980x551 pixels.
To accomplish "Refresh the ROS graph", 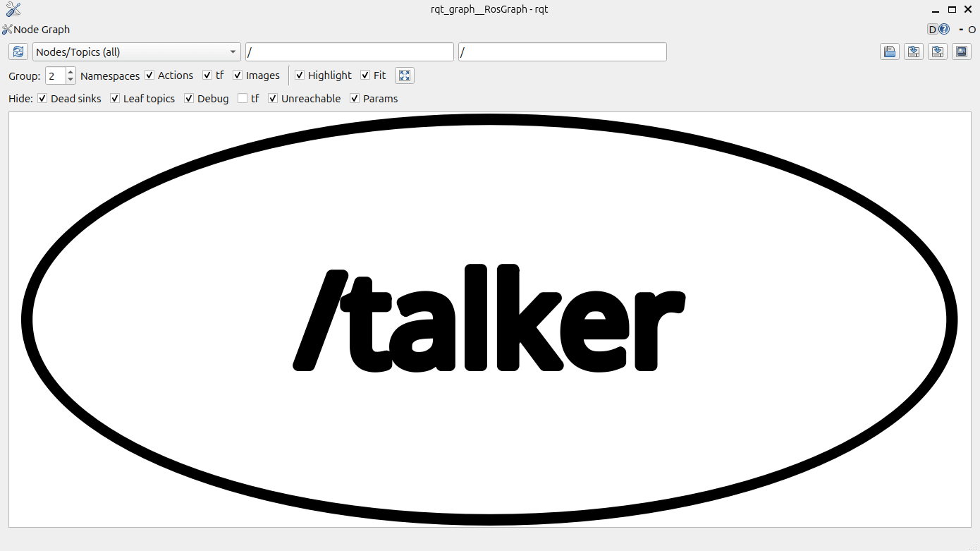I will pyautogui.click(x=18, y=52).
